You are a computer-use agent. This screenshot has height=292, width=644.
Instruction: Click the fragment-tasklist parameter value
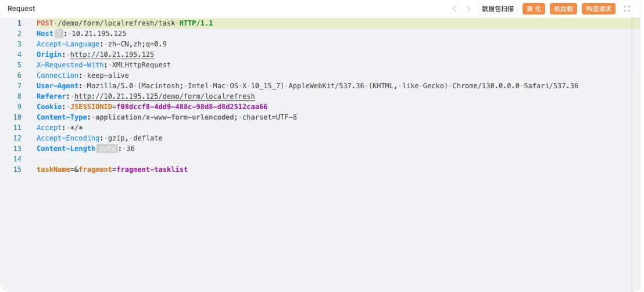[x=152, y=170]
